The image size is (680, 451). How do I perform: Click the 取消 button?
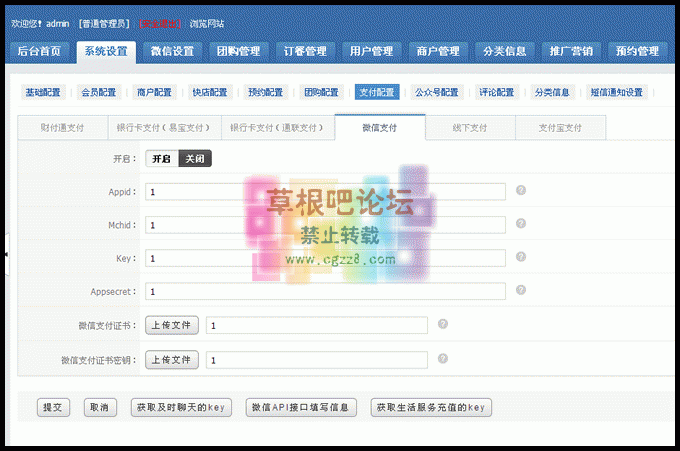click(100, 408)
